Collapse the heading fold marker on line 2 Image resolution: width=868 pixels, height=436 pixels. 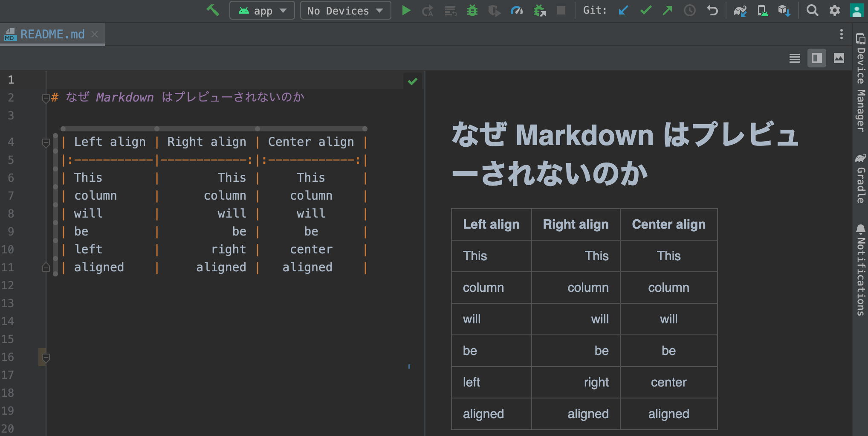tap(46, 98)
